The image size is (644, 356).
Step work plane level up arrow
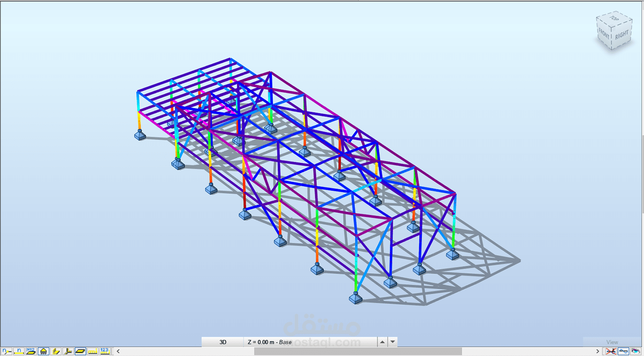(x=382, y=342)
